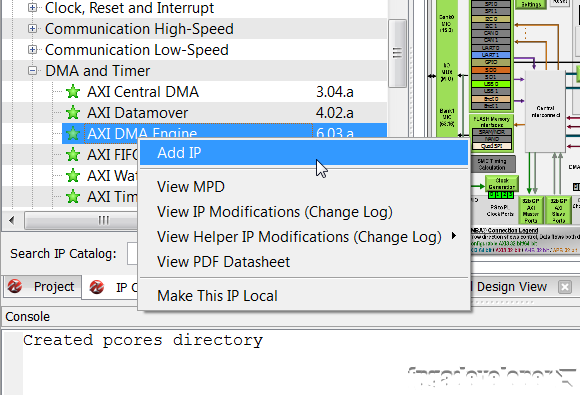Click the SRAM/NOR flash block
The height and width of the screenshot is (395, 580).
pos(491,132)
